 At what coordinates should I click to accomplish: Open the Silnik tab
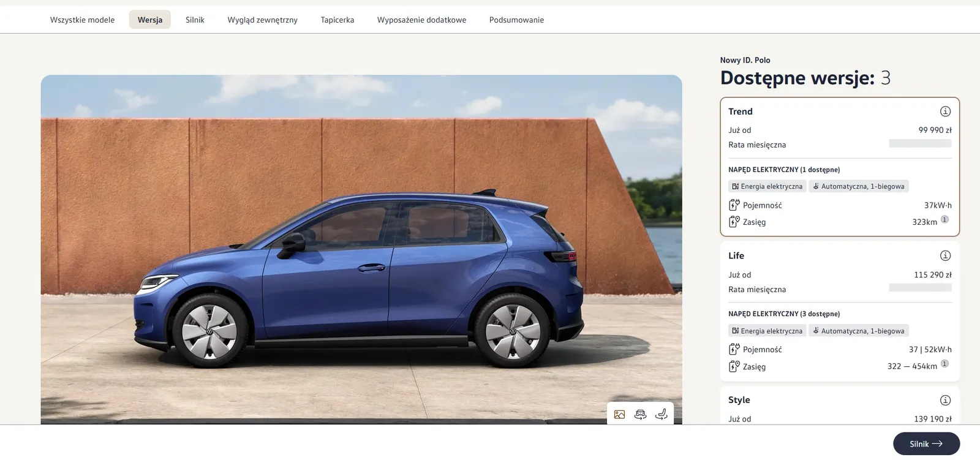point(195,20)
